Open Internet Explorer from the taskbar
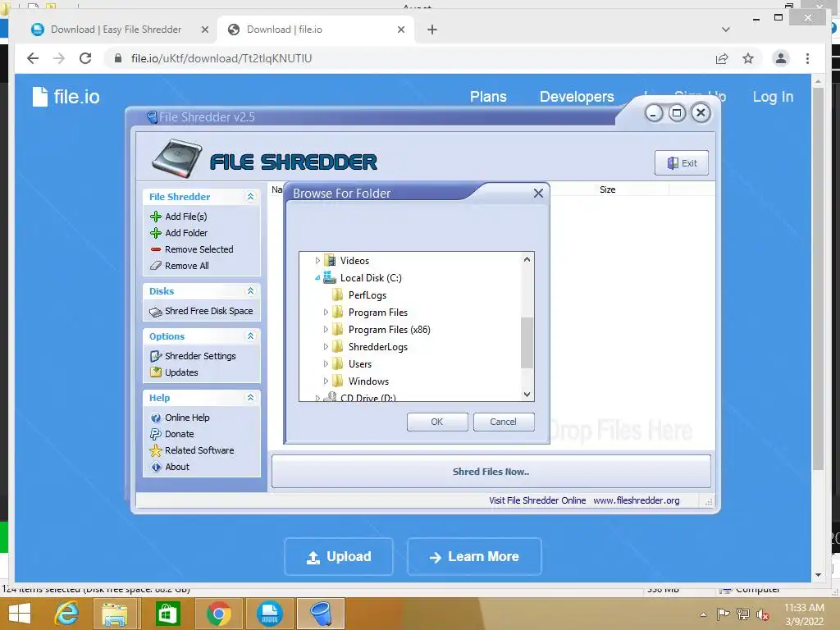The image size is (840, 630). pos(66,614)
